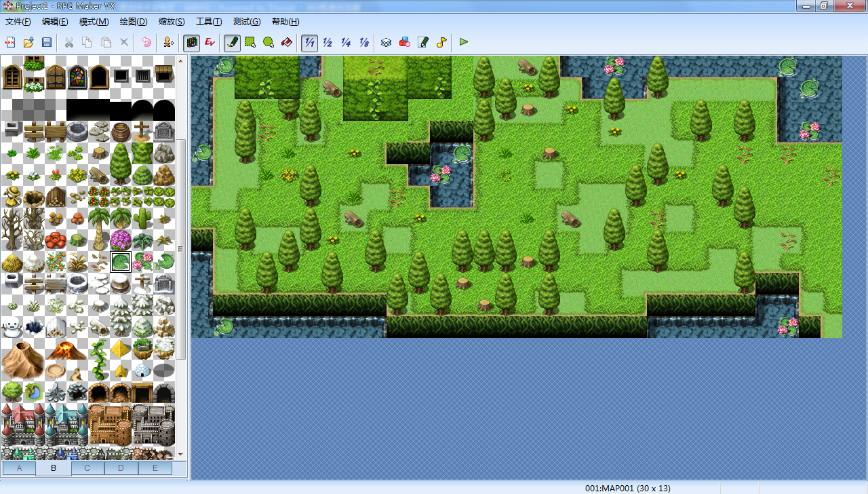The width and height of the screenshot is (868, 494).
Task: Select the Ellipse drawing tool
Action: click(x=269, y=42)
